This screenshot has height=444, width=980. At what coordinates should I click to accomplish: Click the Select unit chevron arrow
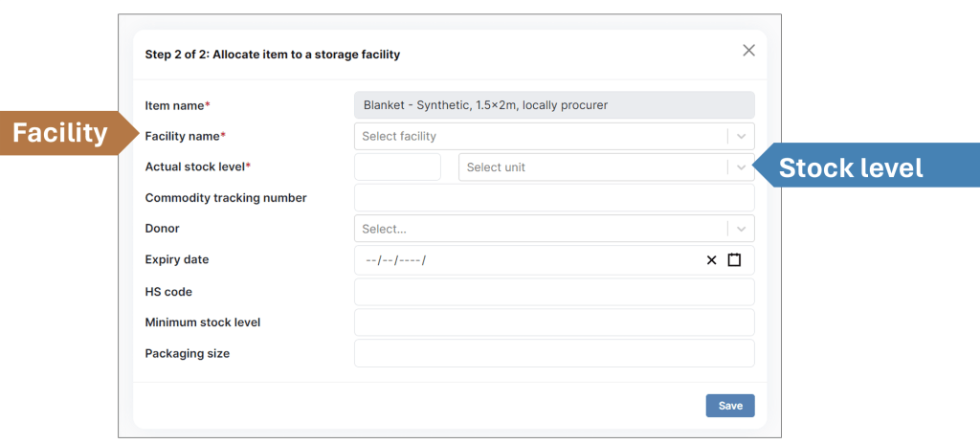click(741, 167)
